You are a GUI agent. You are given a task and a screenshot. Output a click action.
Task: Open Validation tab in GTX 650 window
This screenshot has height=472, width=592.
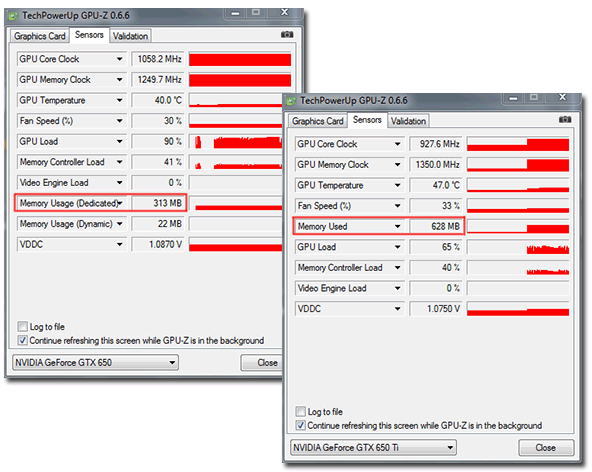tap(130, 36)
